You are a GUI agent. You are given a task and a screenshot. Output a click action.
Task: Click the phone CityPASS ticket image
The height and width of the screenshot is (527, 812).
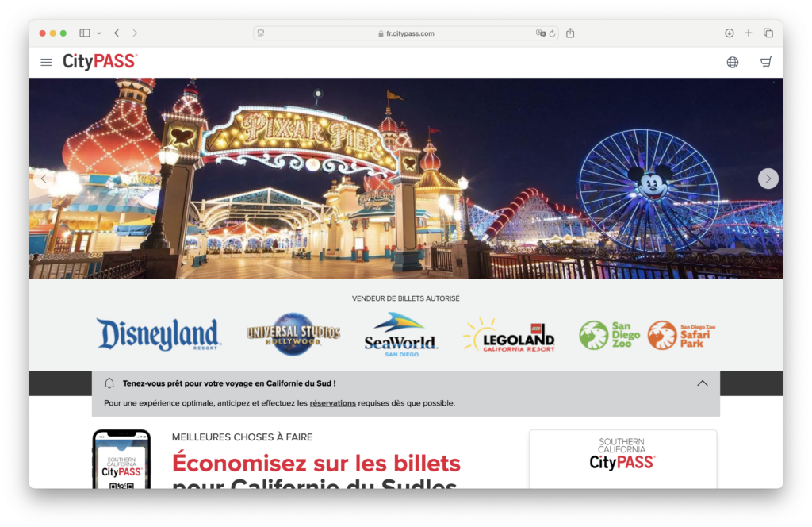tap(121, 459)
